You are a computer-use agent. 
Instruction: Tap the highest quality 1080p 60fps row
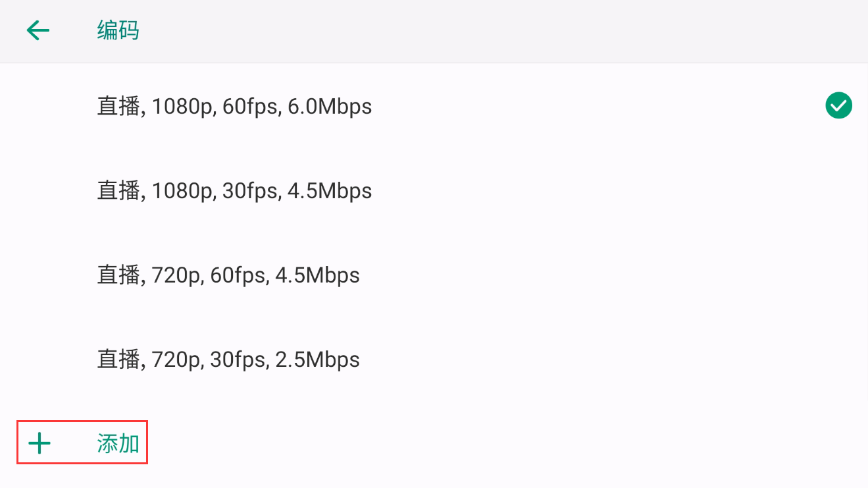click(x=434, y=106)
